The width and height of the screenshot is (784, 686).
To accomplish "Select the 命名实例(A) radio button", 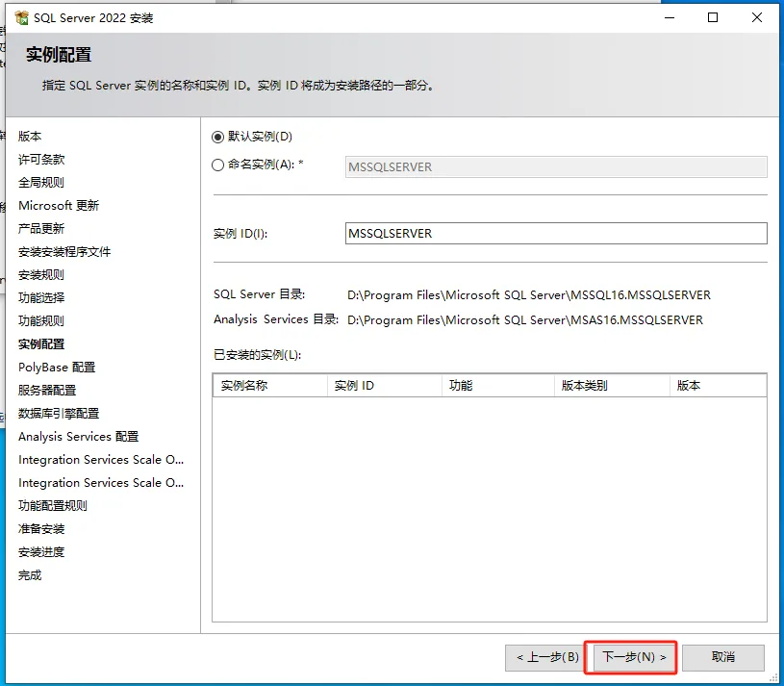I will [217, 165].
